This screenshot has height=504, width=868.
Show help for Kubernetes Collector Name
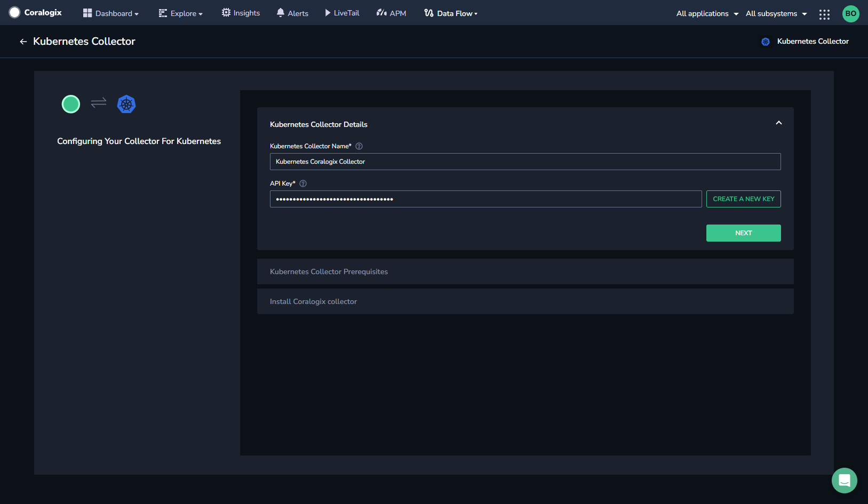(359, 146)
